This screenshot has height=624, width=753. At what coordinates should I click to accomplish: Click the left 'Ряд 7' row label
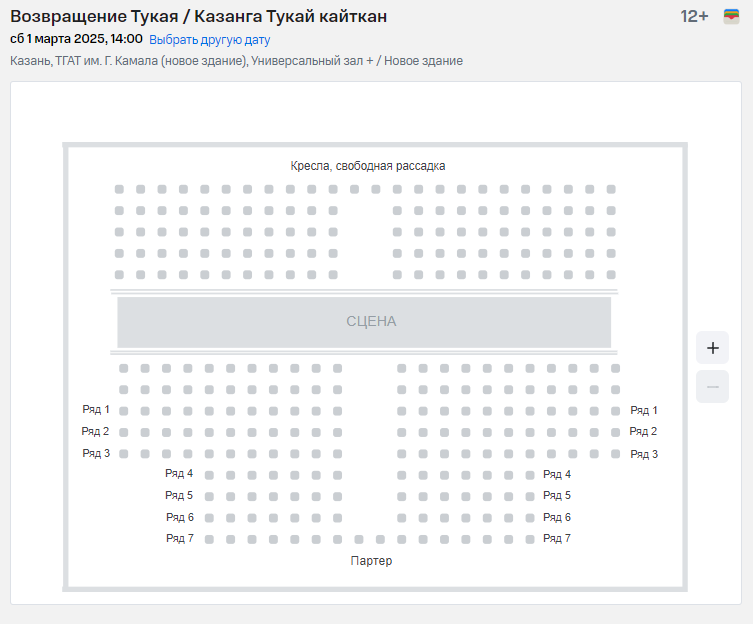point(179,539)
